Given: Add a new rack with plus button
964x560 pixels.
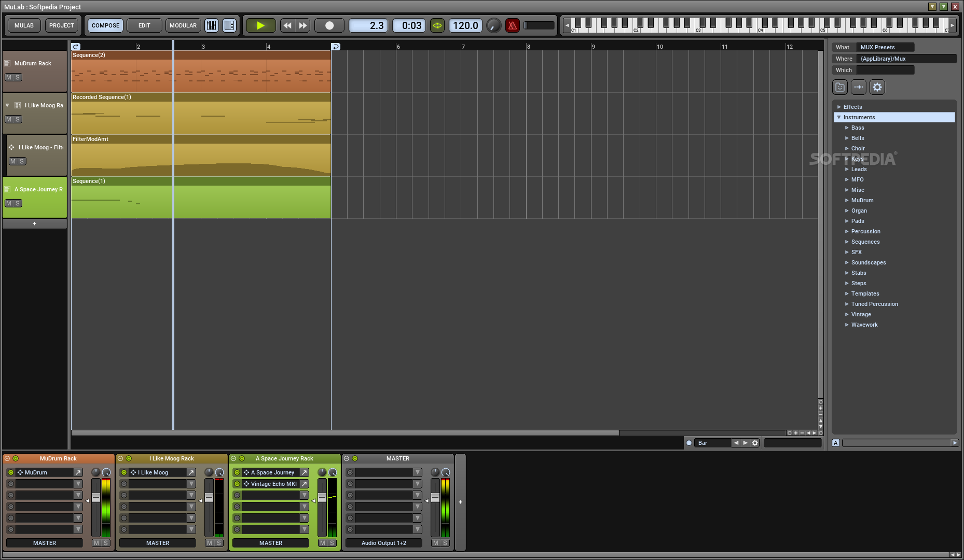Looking at the screenshot, I should (x=460, y=502).
